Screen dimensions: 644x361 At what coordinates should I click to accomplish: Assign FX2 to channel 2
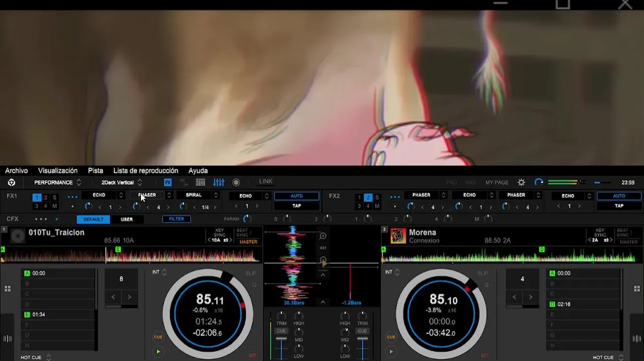pos(368,198)
